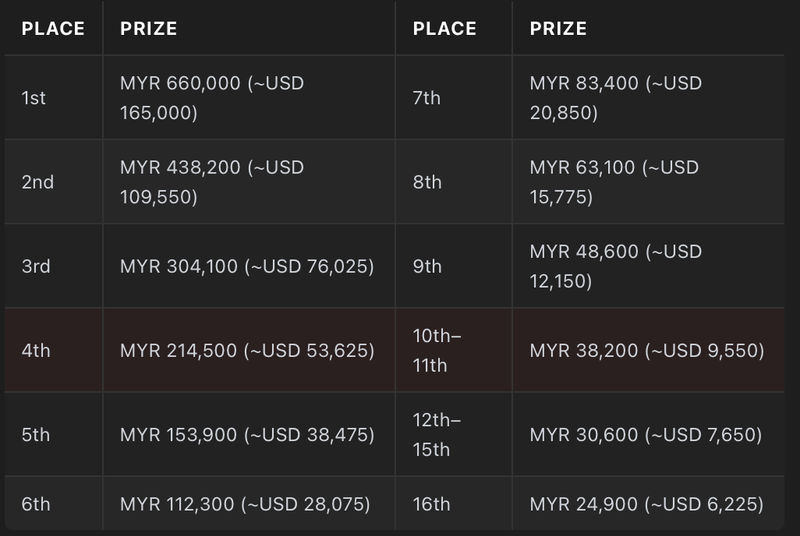Viewport: 800px width, 536px height.
Task: Click the MYR 30,600 prize cell
Action: click(x=648, y=434)
